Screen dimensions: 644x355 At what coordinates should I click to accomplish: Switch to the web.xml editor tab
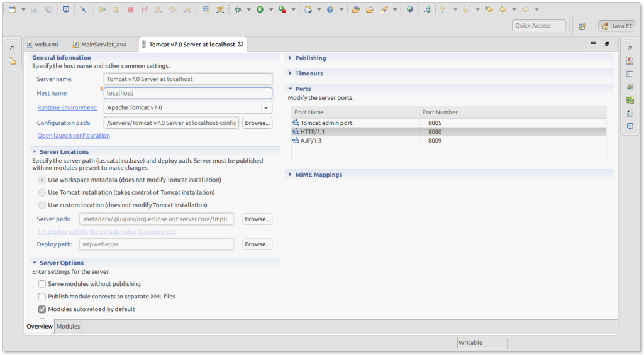(43, 45)
